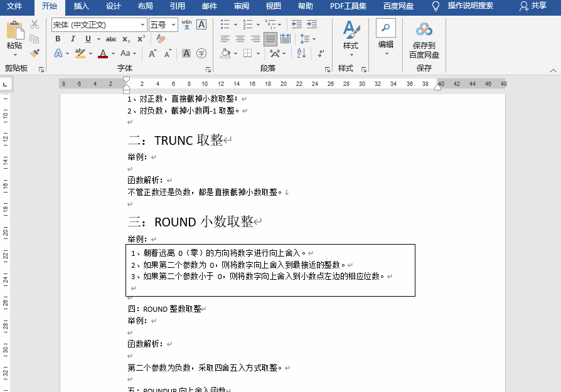
Task: Decrease paragraph indent
Action: tap(297, 24)
